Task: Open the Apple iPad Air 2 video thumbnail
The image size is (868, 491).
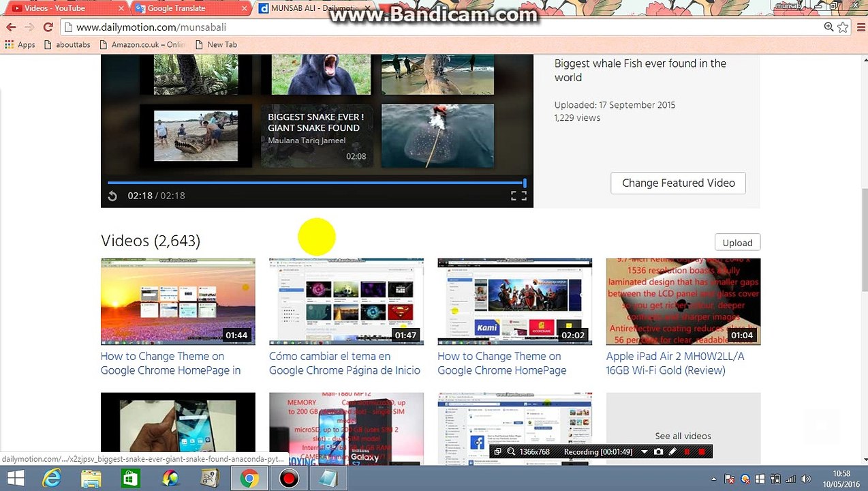Action: coord(683,301)
